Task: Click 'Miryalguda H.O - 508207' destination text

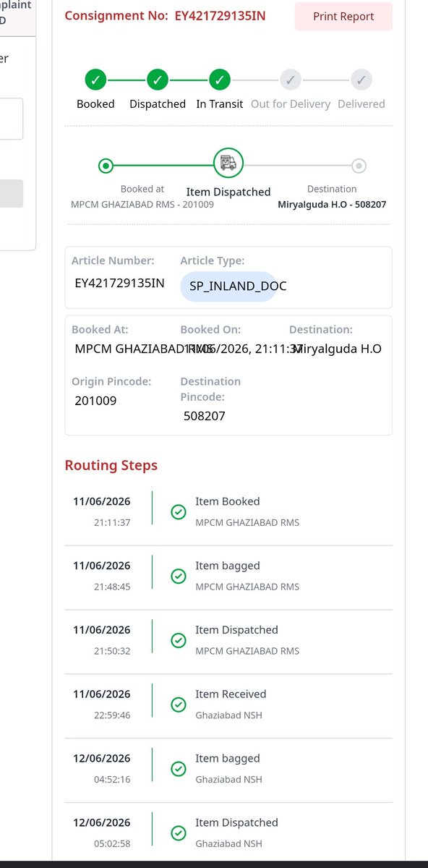Action: point(332,205)
